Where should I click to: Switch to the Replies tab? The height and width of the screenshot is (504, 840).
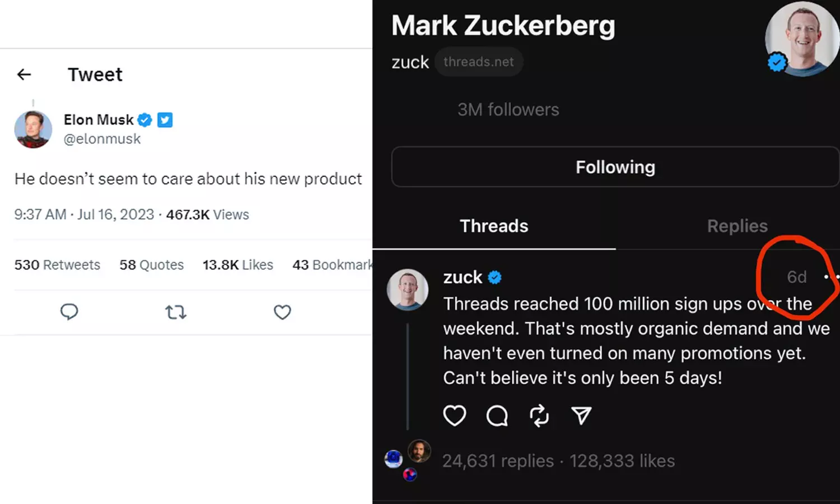click(x=737, y=226)
